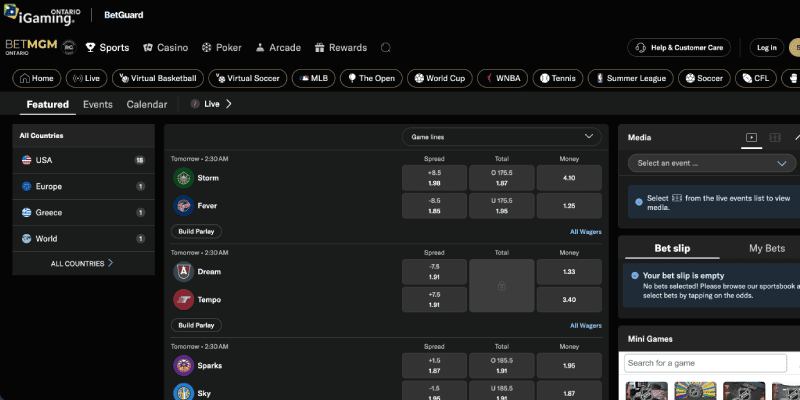Select the Bet slip tab
Image resolution: width=800 pixels, height=400 pixels.
click(672, 248)
